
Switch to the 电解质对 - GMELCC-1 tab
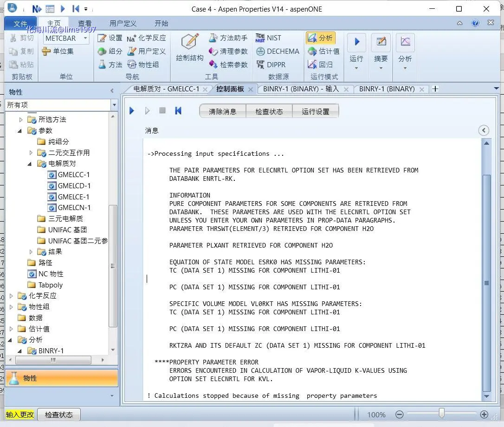pyautogui.click(x=166, y=89)
